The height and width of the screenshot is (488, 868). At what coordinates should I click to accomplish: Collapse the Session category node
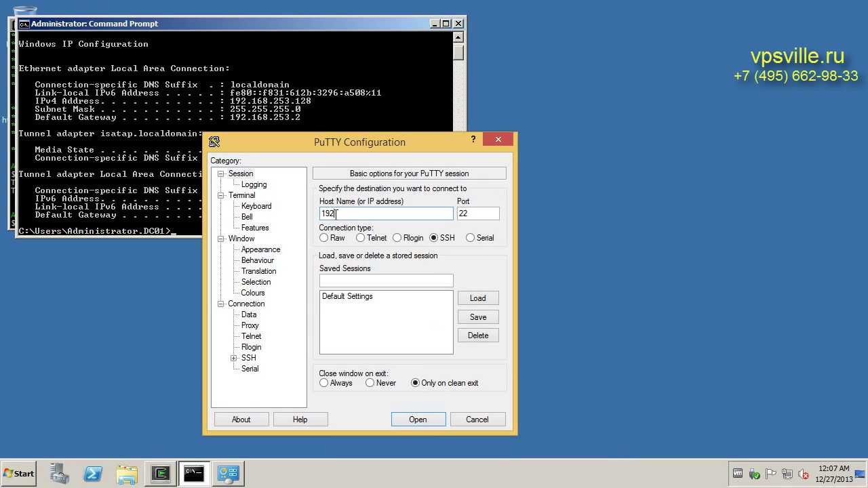coord(221,174)
